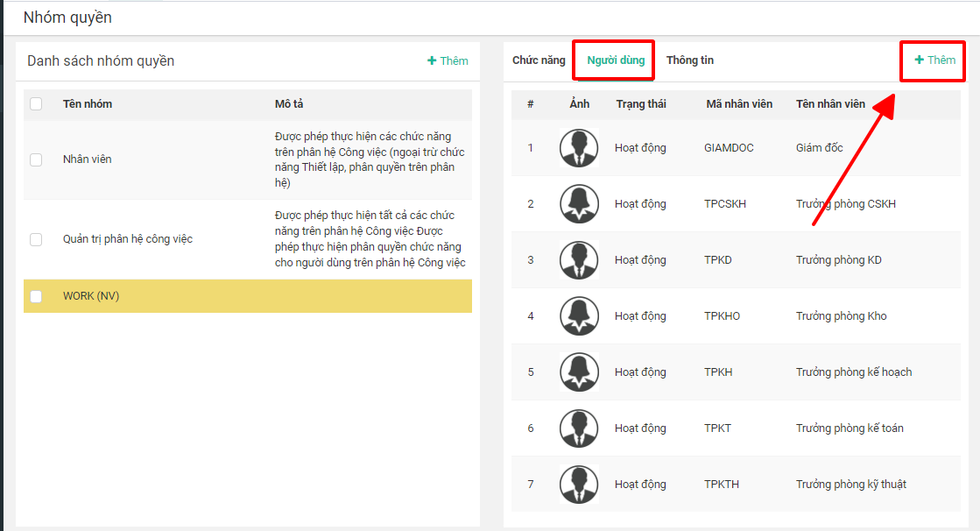Select the Người dùng tab
The height and width of the screenshot is (531, 980).
(x=616, y=60)
